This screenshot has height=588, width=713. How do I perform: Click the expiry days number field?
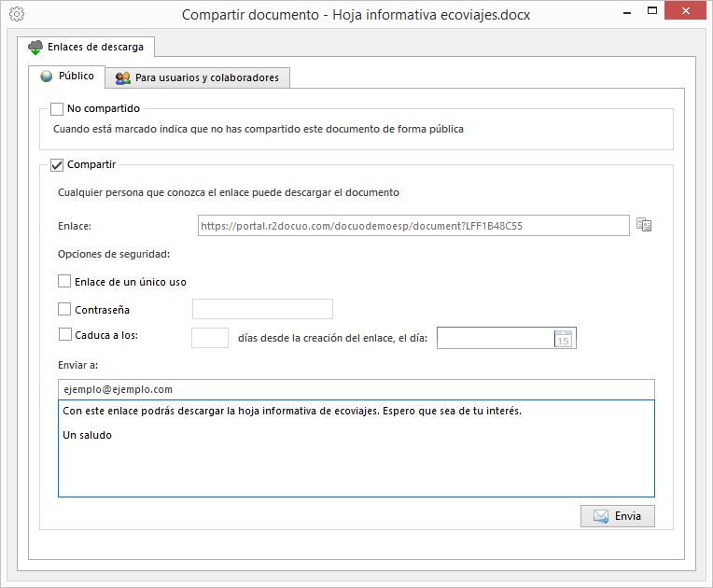point(210,338)
